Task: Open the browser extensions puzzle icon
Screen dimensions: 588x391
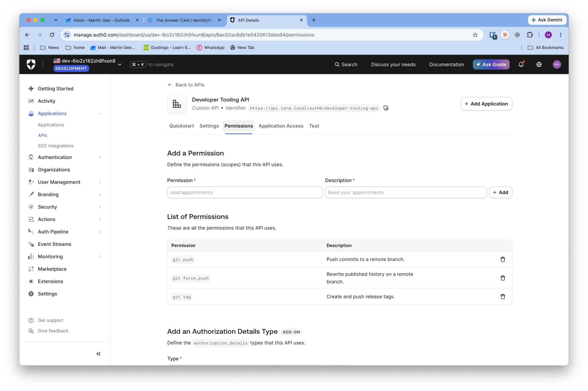Action: 530,35
